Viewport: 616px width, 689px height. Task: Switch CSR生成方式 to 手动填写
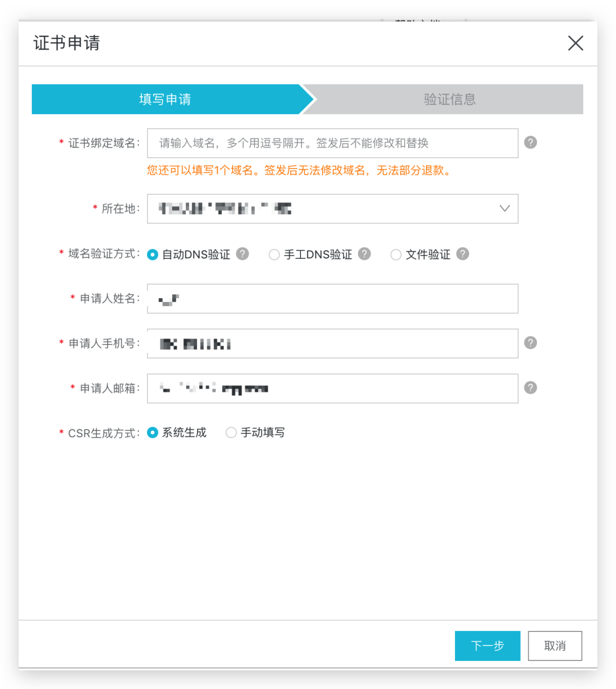click(232, 432)
